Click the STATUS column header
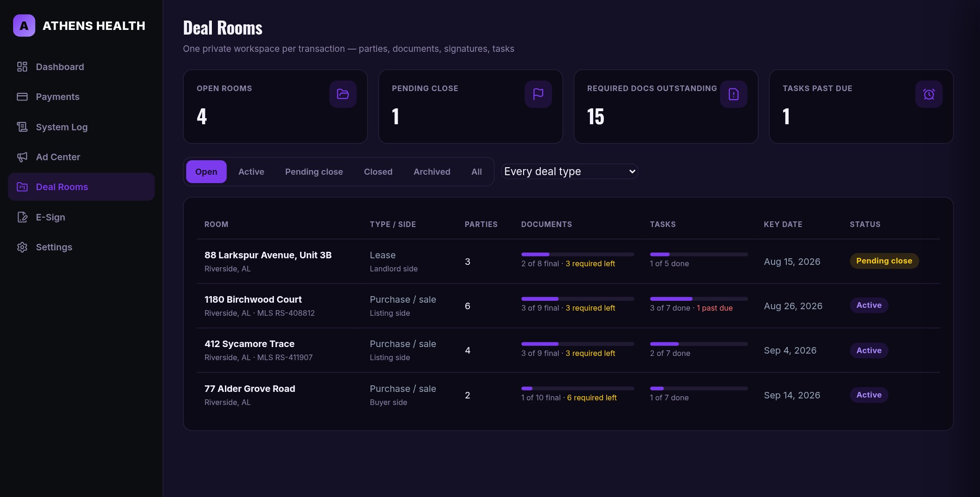The image size is (980, 497). point(865,224)
